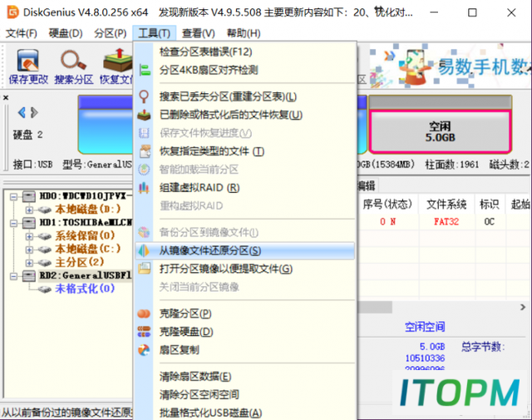Click the icon beside 扇区复制

click(144, 349)
